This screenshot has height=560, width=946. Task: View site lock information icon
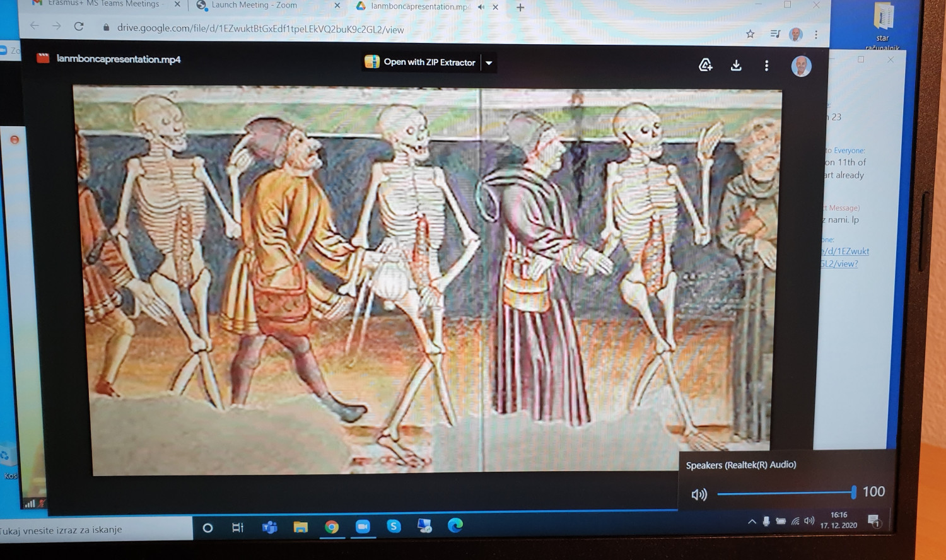(x=105, y=27)
